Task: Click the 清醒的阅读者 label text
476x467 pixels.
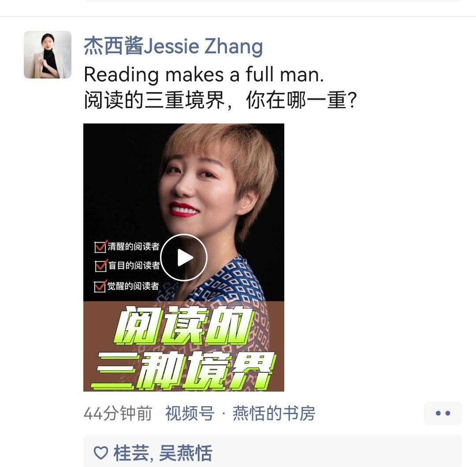Action: pos(134,247)
